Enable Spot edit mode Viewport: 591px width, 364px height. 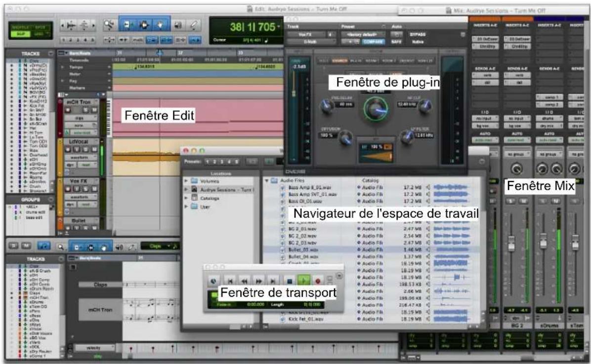[40, 28]
